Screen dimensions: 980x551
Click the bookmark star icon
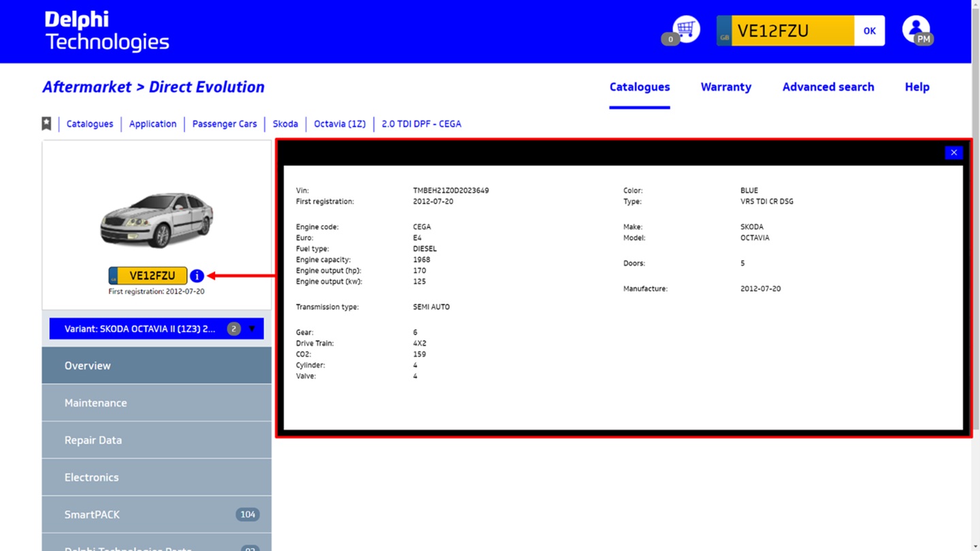[46, 123]
